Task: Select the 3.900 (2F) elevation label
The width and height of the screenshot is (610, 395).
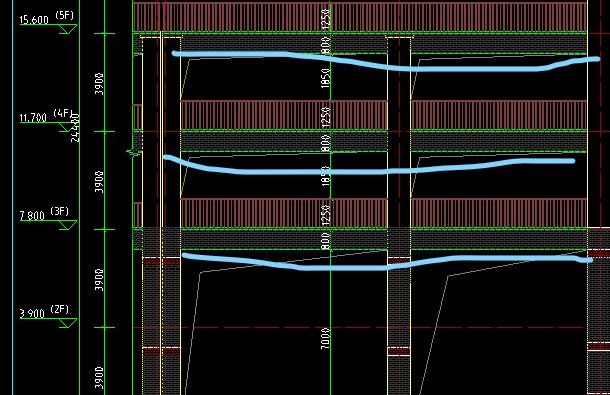Action: 44,311
